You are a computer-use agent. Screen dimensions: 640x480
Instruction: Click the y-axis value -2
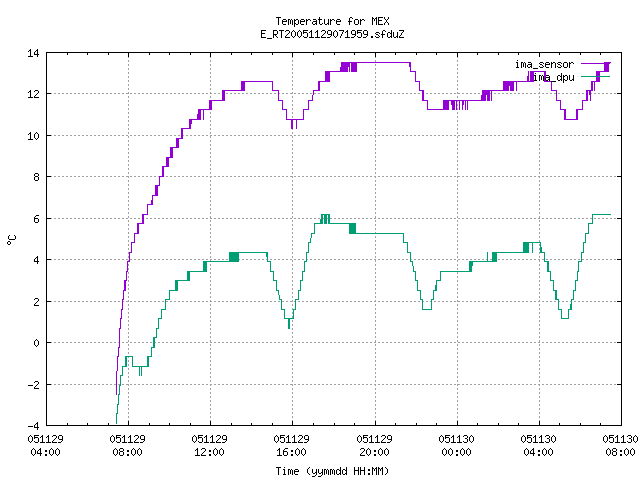(33, 384)
